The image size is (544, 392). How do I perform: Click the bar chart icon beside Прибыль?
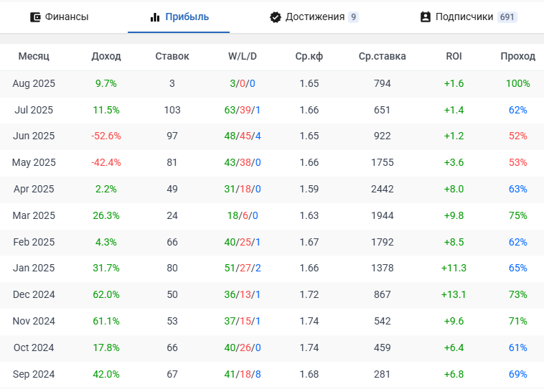(x=155, y=17)
